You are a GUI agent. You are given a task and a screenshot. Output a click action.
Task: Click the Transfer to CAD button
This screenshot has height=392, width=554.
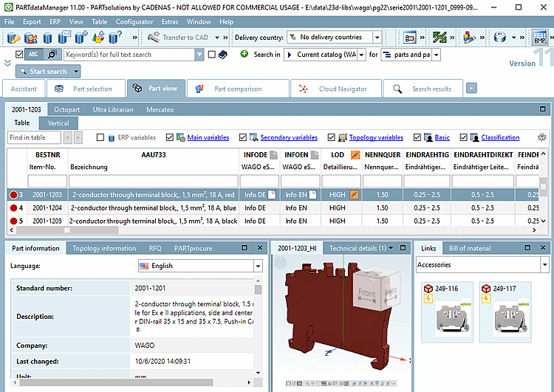click(179, 37)
